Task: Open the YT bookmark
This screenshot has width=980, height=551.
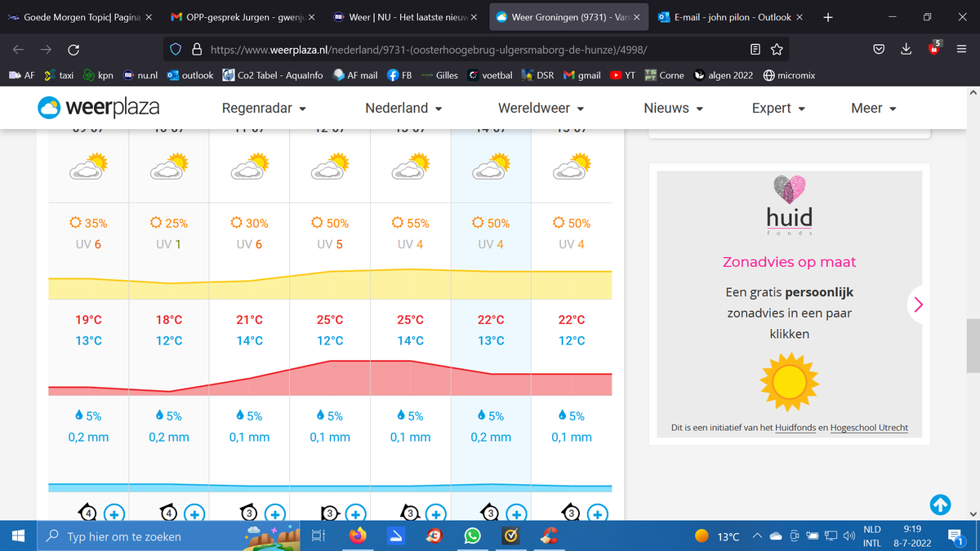Action: 624,75
